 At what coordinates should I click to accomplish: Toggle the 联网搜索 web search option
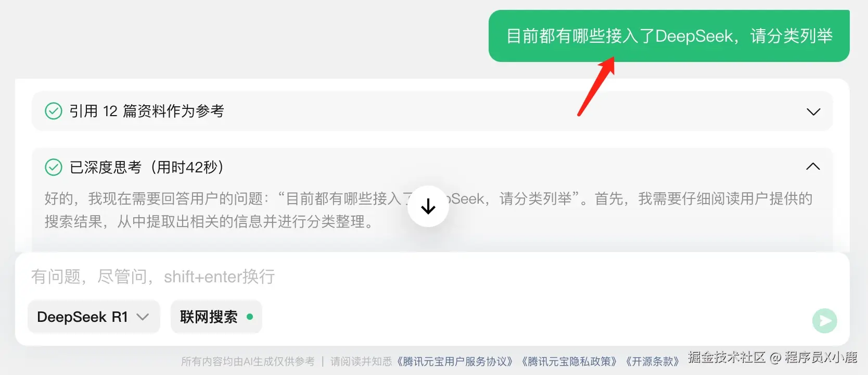[216, 317]
